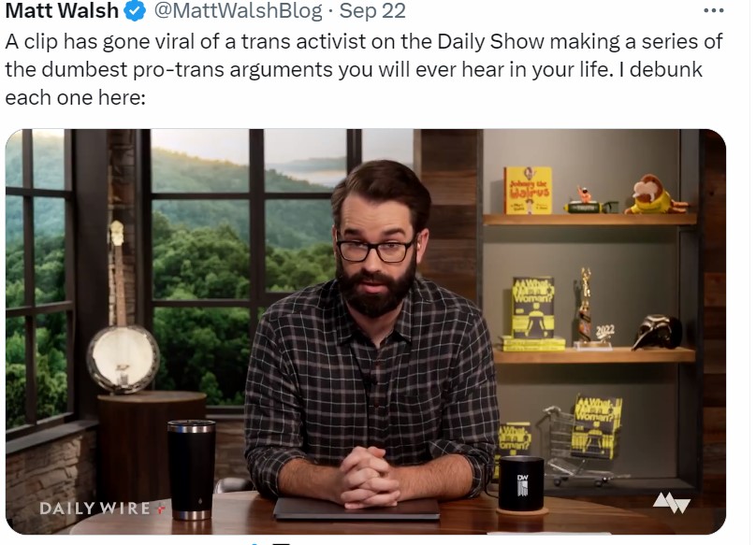Click the MW logo in video corner

click(x=672, y=503)
